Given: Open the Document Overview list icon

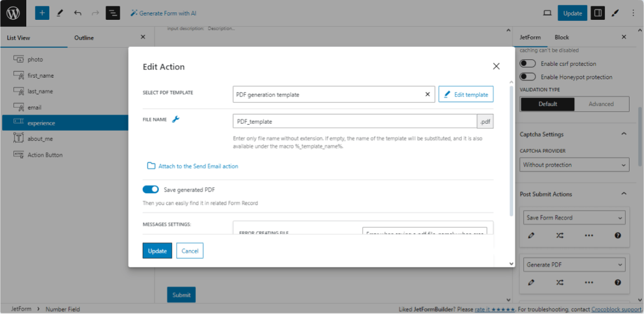Looking at the screenshot, I should [x=113, y=12].
